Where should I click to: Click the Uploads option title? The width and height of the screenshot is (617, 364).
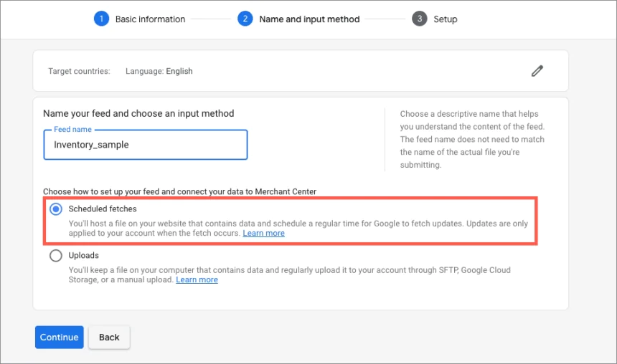(x=84, y=256)
